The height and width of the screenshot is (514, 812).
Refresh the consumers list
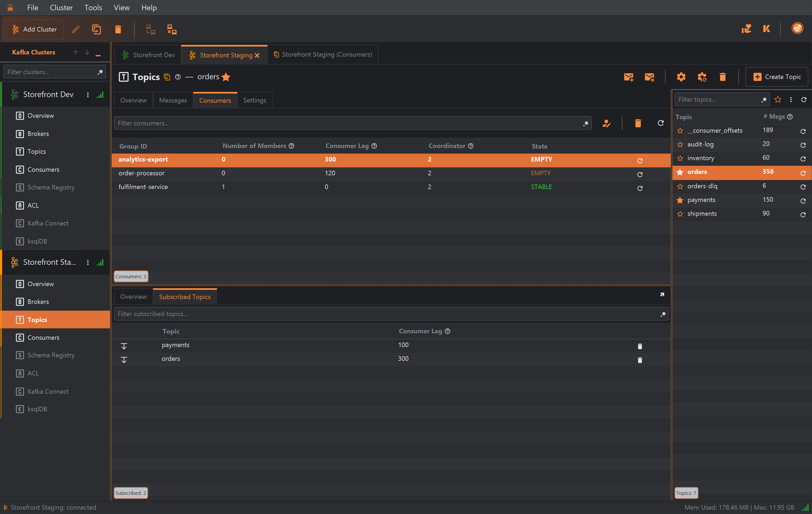tap(660, 123)
